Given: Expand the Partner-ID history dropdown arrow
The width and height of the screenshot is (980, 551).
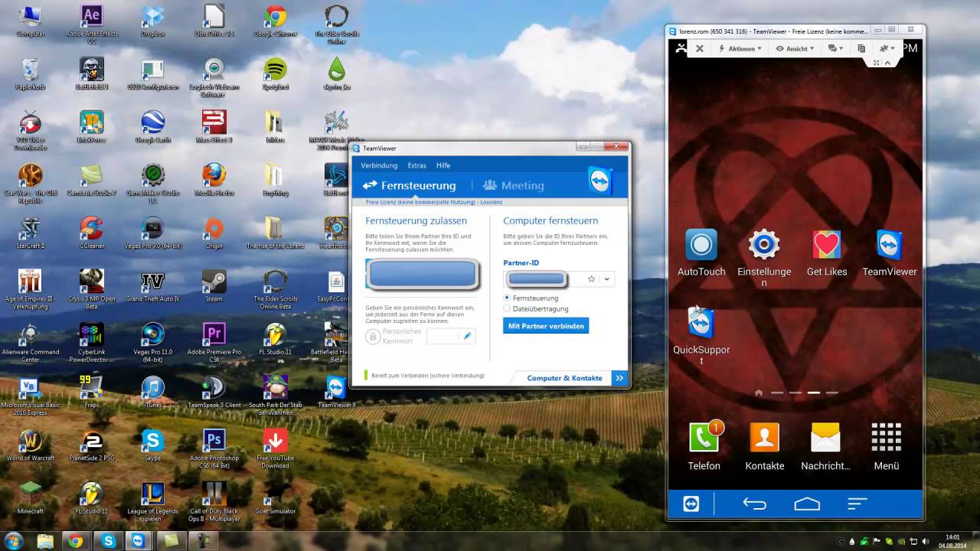Looking at the screenshot, I should click(606, 279).
